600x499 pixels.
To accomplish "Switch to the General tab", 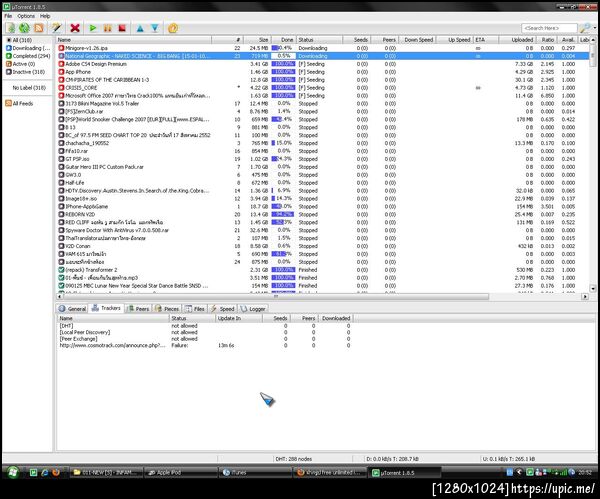I will pyautogui.click(x=72, y=309).
